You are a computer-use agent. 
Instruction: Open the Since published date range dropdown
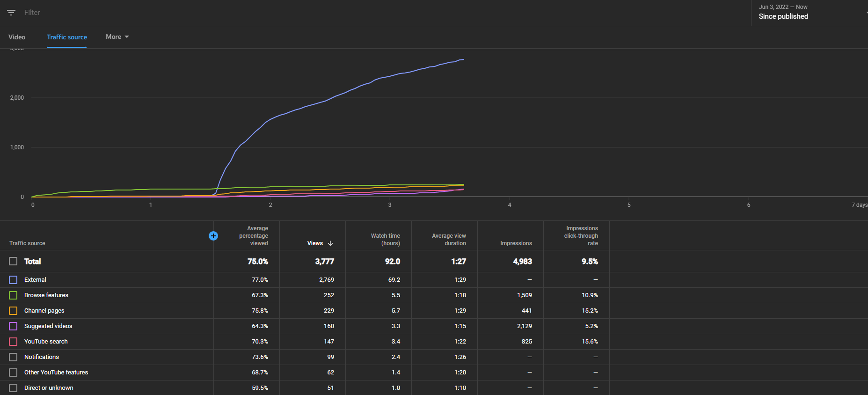click(810, 13)
